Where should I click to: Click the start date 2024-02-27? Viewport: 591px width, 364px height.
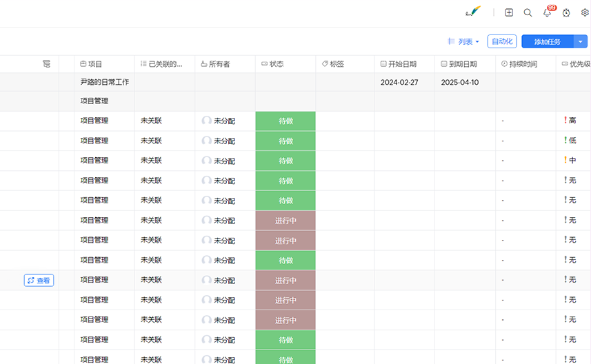(x=399, y=82)
